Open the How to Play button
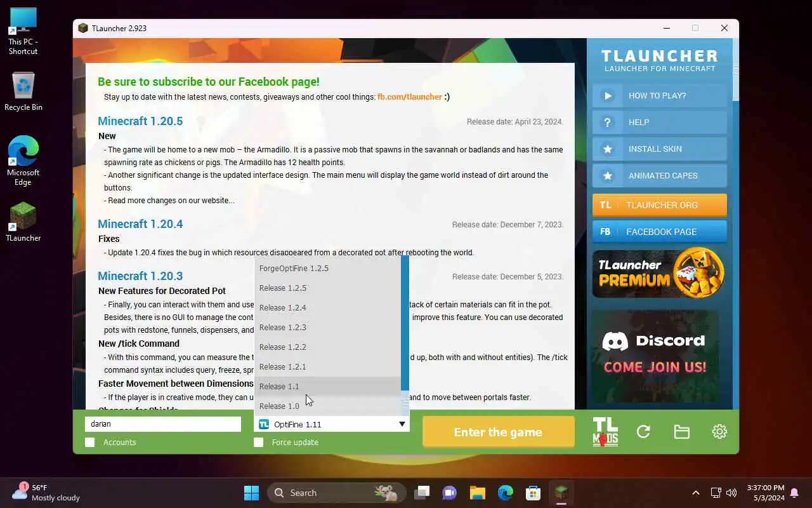 [x=660, y=96]
